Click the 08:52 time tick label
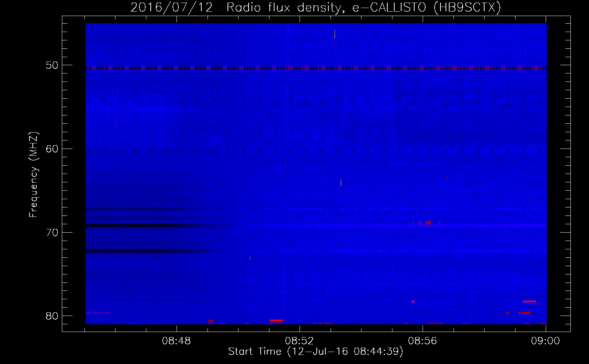This screenshot has height=364, width=589. tap(300, 341)
